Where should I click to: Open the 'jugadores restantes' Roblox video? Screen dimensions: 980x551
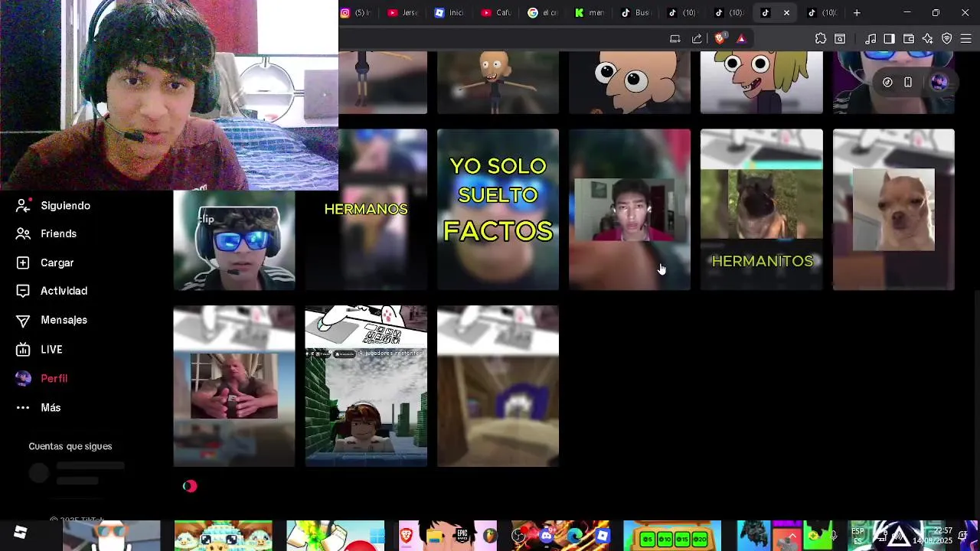tap(366, 386)
